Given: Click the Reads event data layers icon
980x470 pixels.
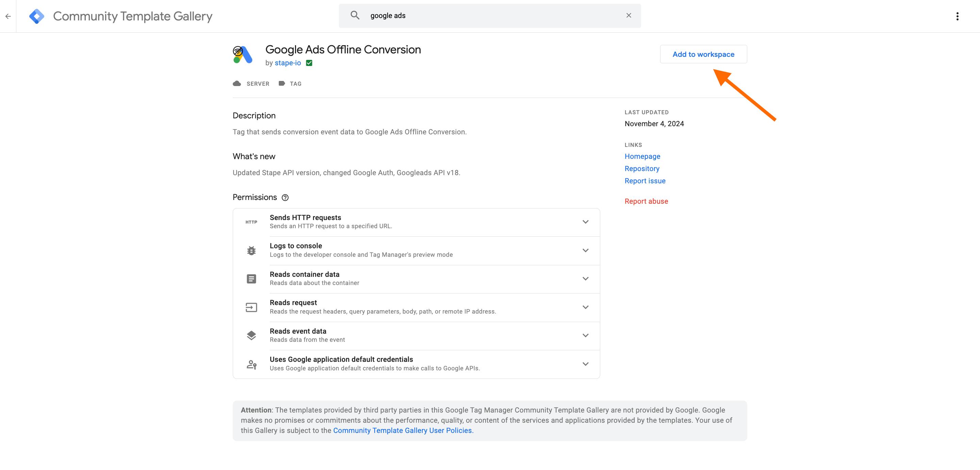Looking at the screenshot, I should point(251,335).
